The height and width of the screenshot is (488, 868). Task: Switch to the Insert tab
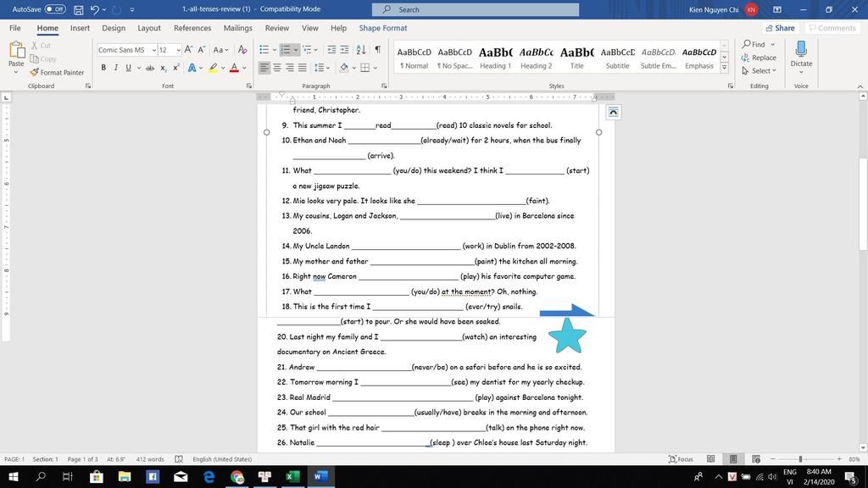(80, 28)
